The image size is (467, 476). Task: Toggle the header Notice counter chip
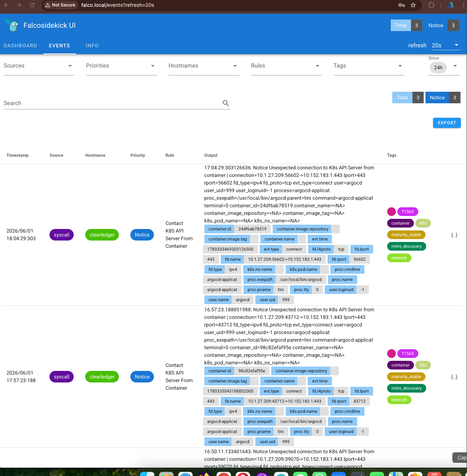pos(441,25)
